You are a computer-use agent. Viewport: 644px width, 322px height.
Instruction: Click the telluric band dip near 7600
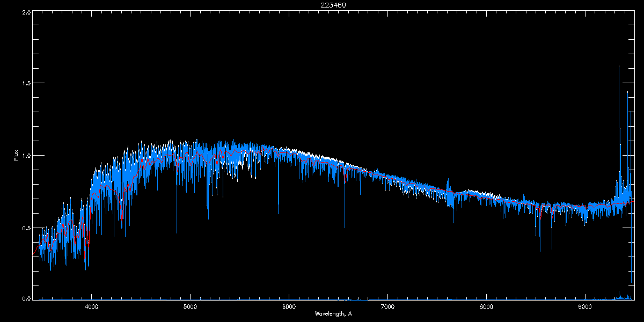point(453,220)
